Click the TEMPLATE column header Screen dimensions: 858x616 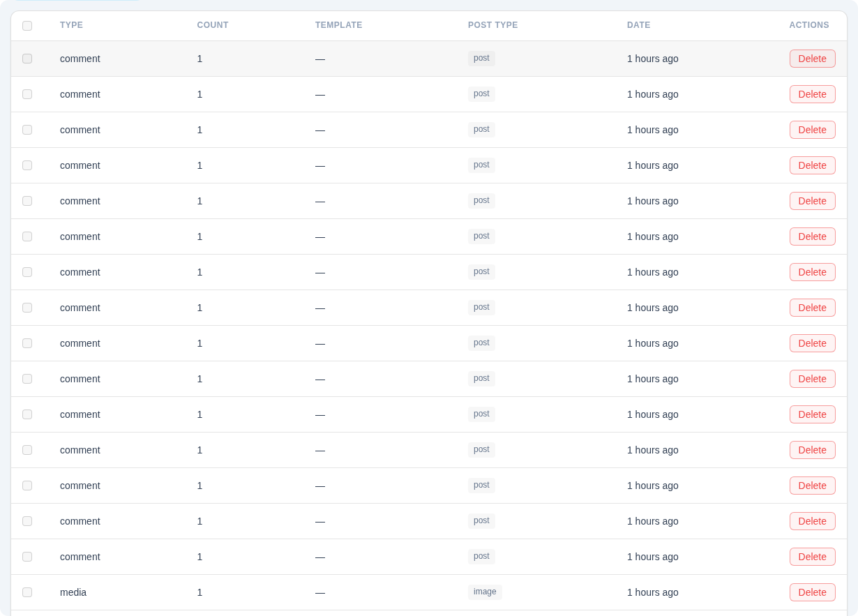pyautogui.click(x=338, y=25)
